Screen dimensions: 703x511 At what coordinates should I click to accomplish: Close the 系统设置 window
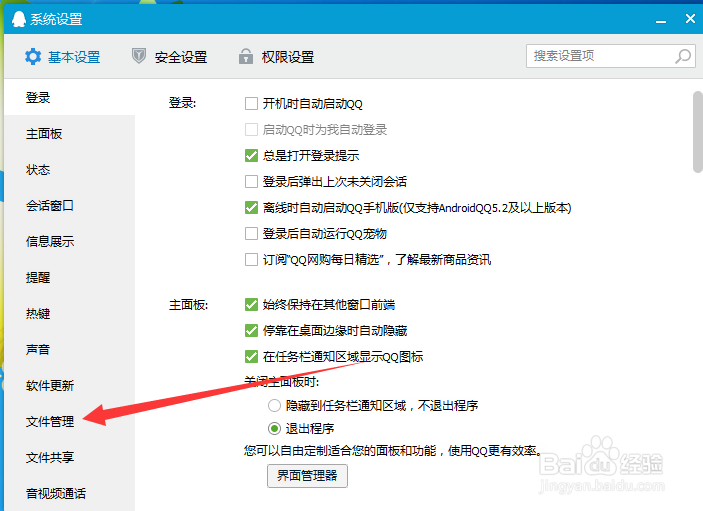[x=690, y=18]
